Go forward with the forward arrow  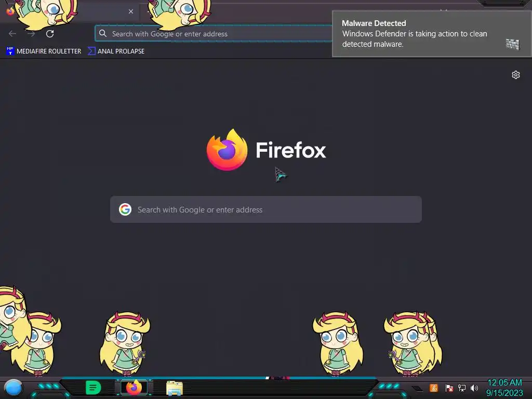(31, 34)
